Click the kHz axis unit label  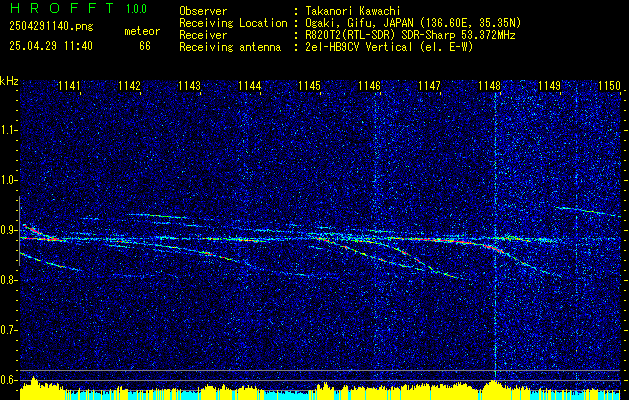[10, 81]
